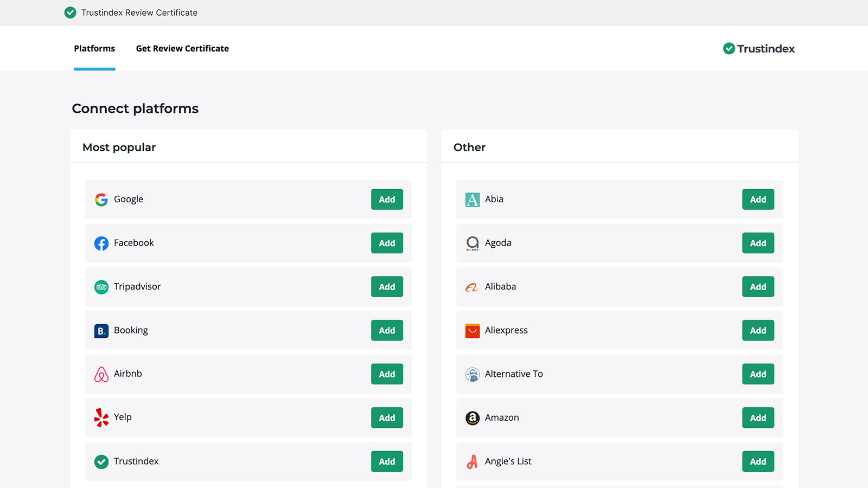The width and height of the screenshot is (868, 488).
Task: Open the Get Review Certificate tab
Action: 182,48
